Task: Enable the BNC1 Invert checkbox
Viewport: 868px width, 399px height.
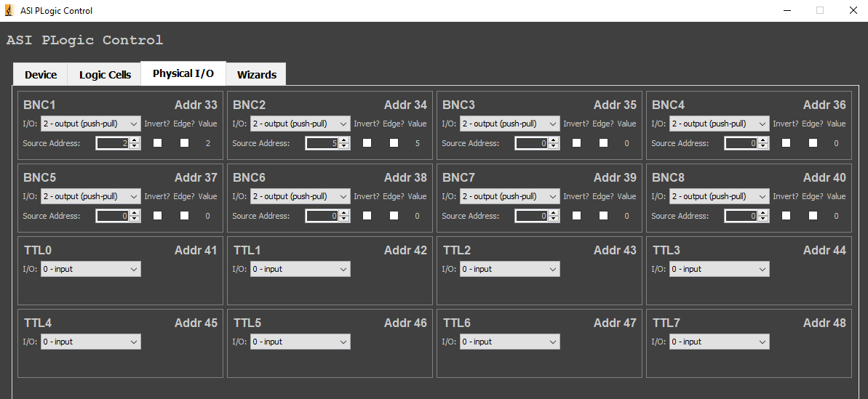Action: (x=158, y=143)
